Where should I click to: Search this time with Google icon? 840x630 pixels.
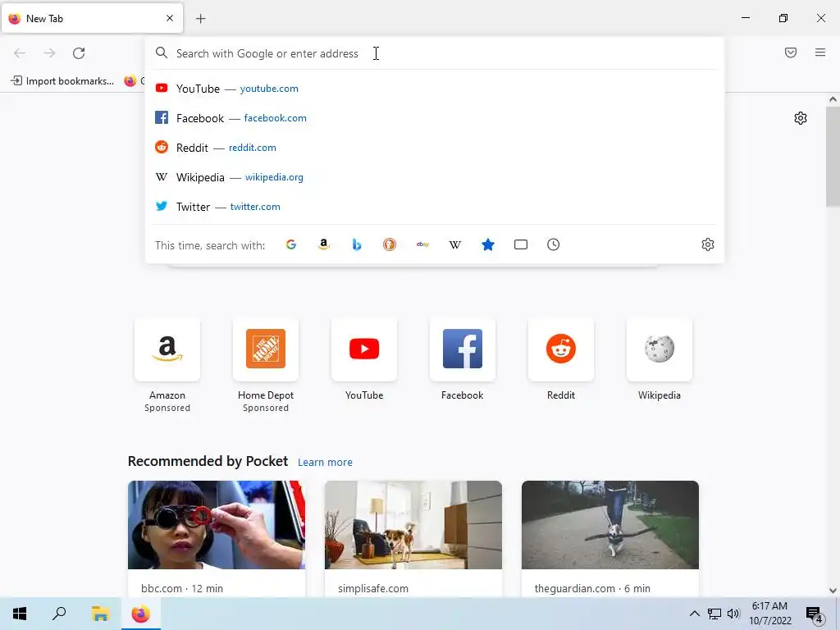click(291, 244)
